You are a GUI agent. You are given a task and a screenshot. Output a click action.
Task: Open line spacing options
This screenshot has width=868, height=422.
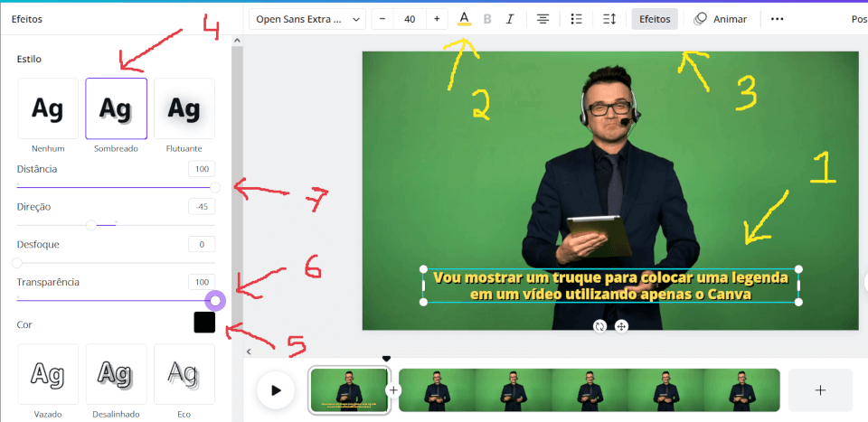click(x=609, y=19)
